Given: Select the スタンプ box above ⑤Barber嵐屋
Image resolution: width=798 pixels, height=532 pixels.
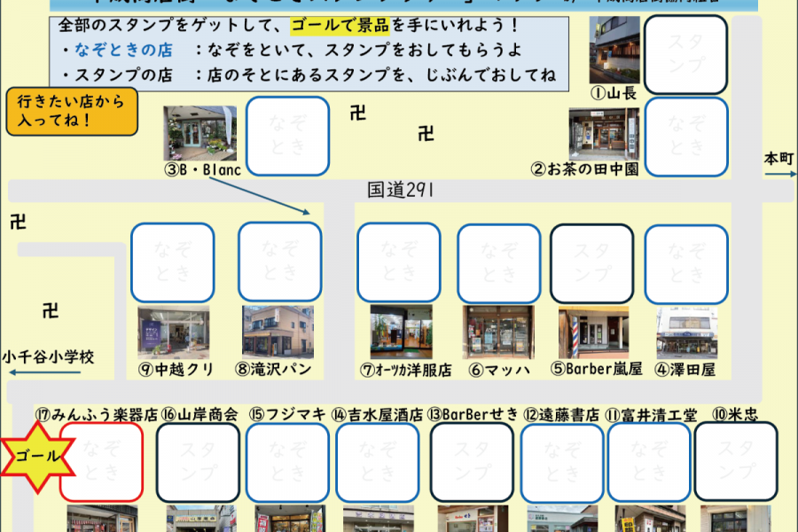Looking at the screenshot, I should pos(591,263).
